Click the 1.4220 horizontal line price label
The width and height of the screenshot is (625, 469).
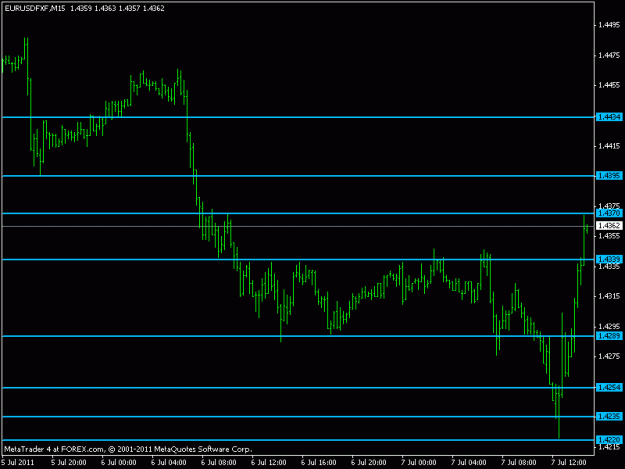click(x=609, y=440)
